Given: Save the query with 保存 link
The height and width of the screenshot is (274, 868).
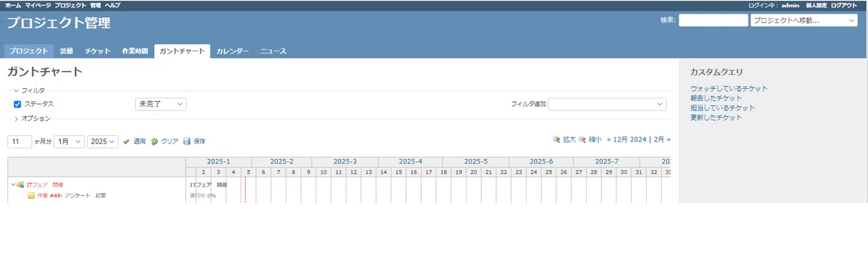Looking at the screenshot, I should 199,142.
